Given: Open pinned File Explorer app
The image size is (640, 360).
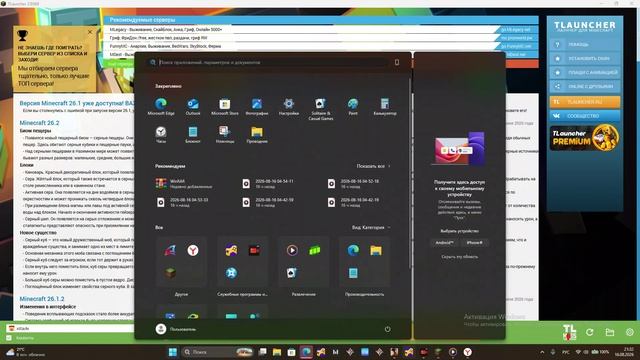Looking at the screenshot, I should pos(257,134).
